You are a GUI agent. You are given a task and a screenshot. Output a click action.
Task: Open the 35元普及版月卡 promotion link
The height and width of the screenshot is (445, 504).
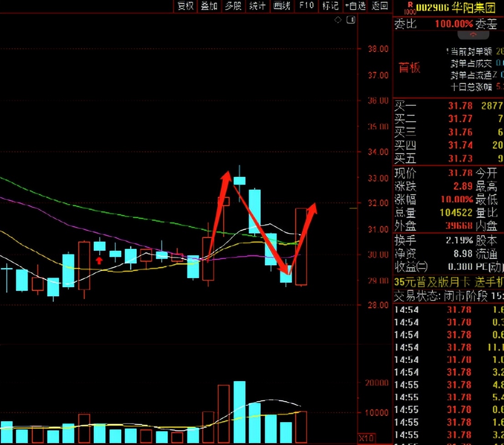[x=449, y=282]
